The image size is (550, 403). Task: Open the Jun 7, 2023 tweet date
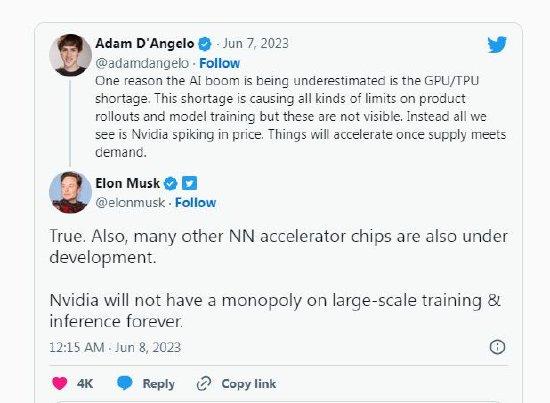click(x=255, y=43)
